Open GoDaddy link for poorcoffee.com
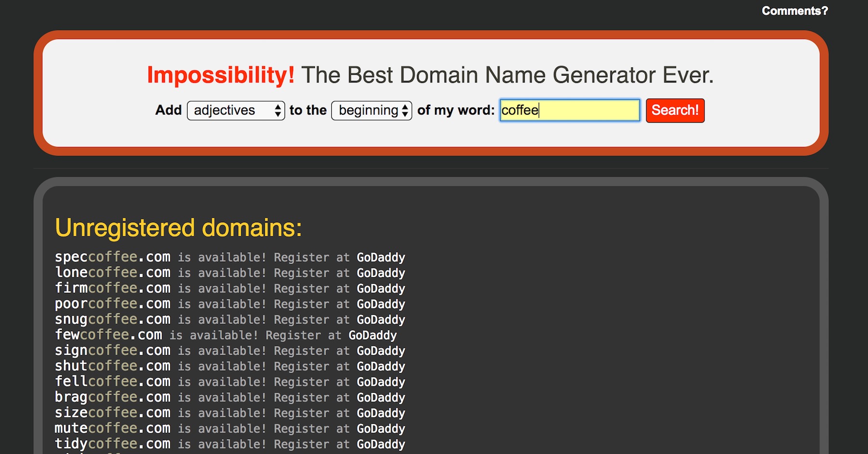Screen dimensions: 868x454 pos(381,304)
